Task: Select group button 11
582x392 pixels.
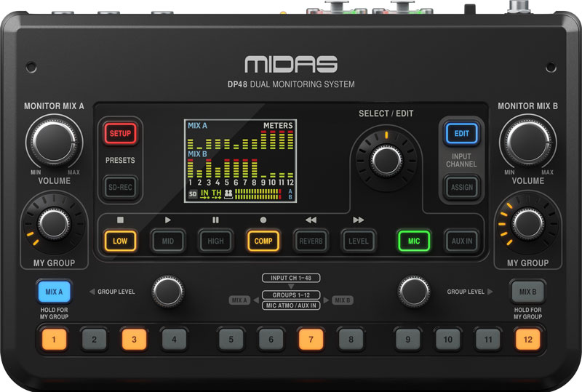Action: pyautogui.click(x=487, y=340)
